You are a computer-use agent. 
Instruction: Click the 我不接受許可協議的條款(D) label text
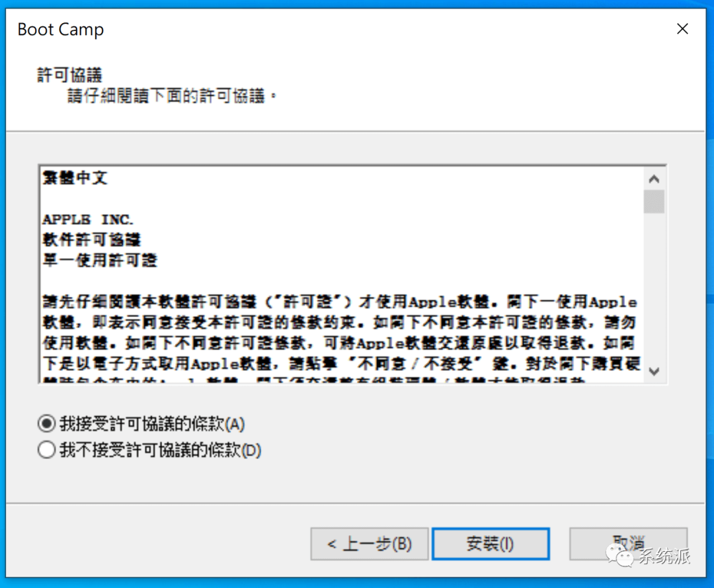pyautogui.click(x=160, y=450)
